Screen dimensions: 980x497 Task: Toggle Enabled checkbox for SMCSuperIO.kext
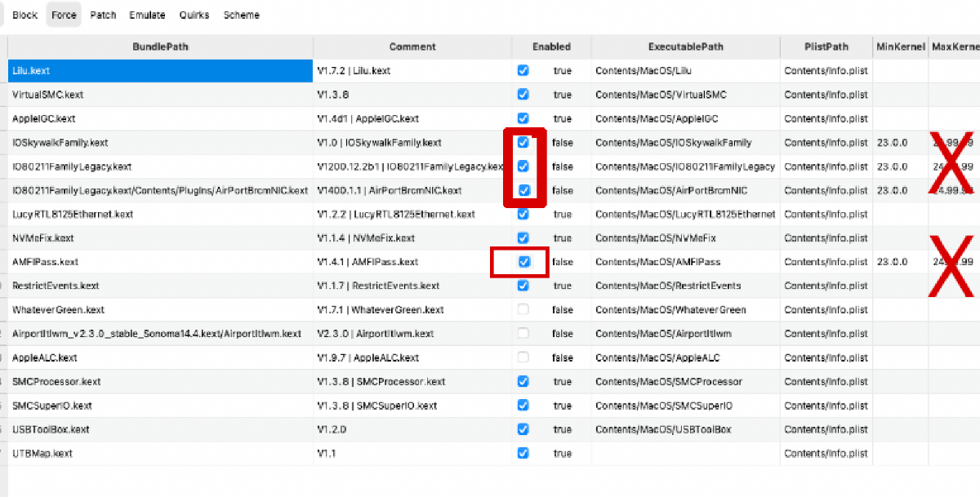[523, 406]
